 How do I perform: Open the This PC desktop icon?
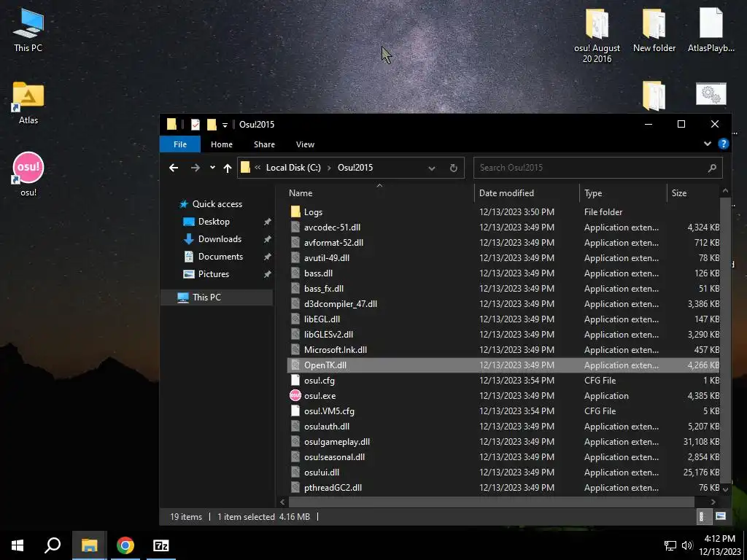point(28,31)
